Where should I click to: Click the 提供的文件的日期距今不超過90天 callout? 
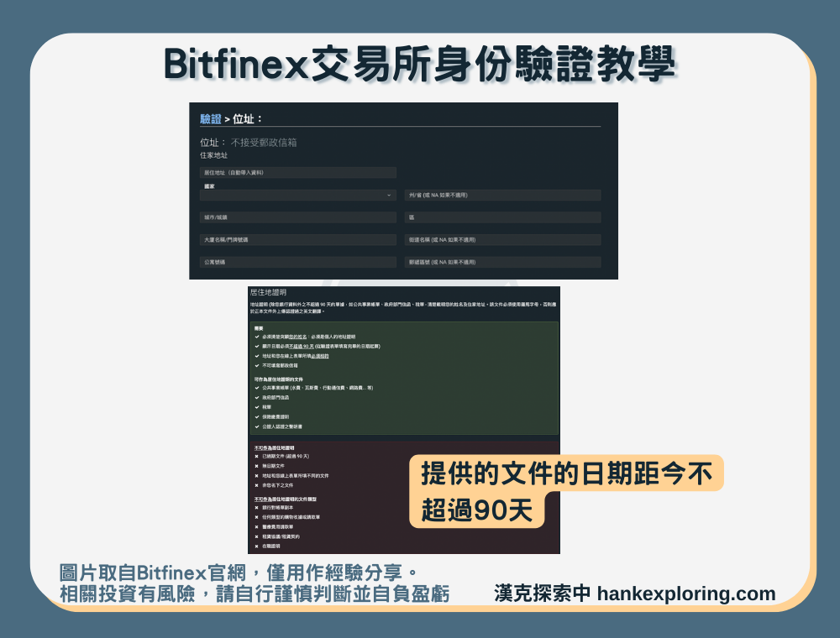(x=566, y=491)
